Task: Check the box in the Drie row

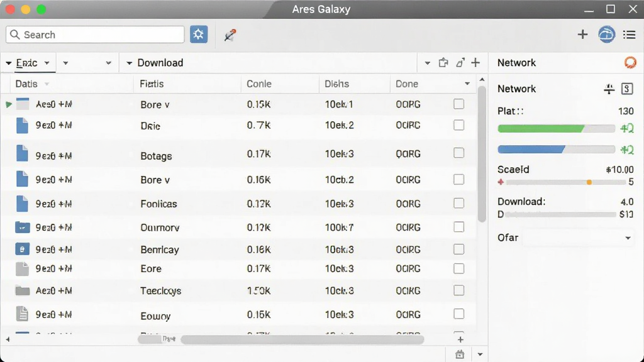Action: click(458, 125)
